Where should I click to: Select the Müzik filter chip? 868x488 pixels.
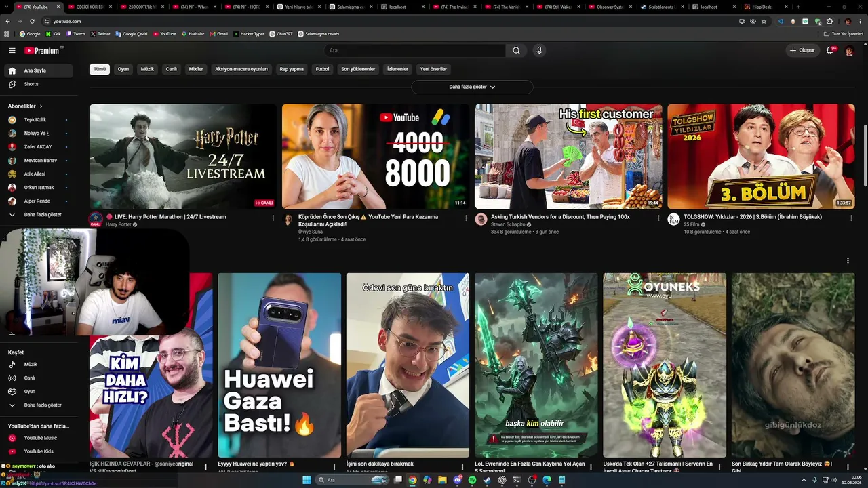pos(147,69)
